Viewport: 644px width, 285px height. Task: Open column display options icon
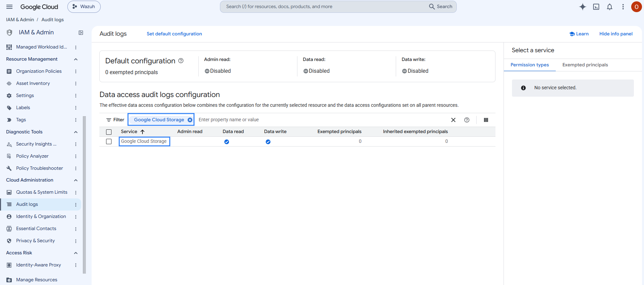point(486,120)
